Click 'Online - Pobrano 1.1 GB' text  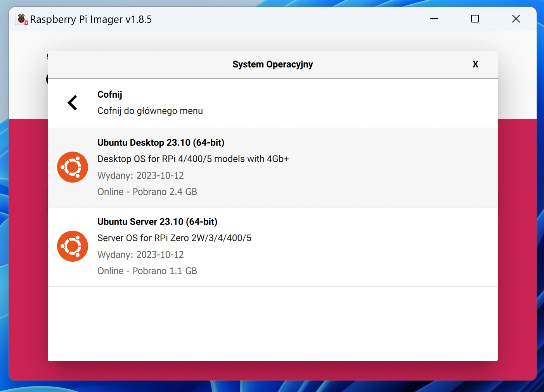pyautogui.click(x=147, y=271)
